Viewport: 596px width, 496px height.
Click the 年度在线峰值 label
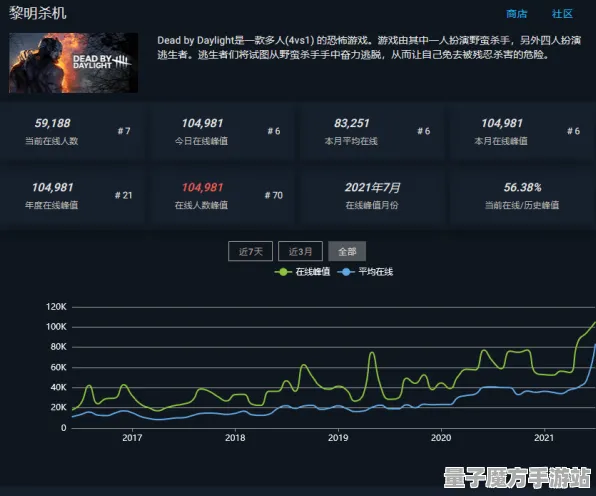pos(52,205)
